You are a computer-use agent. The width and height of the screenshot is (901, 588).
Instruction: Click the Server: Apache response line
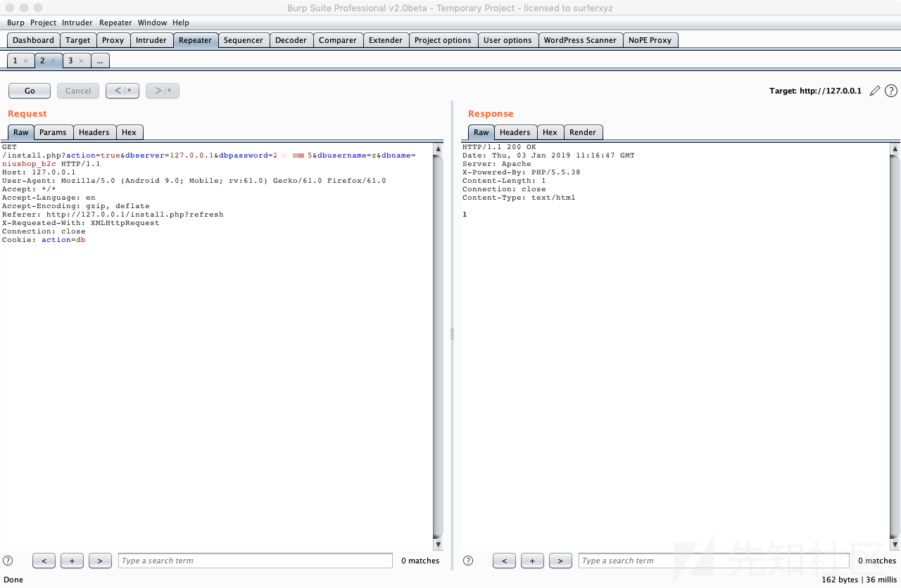(497, 164)
